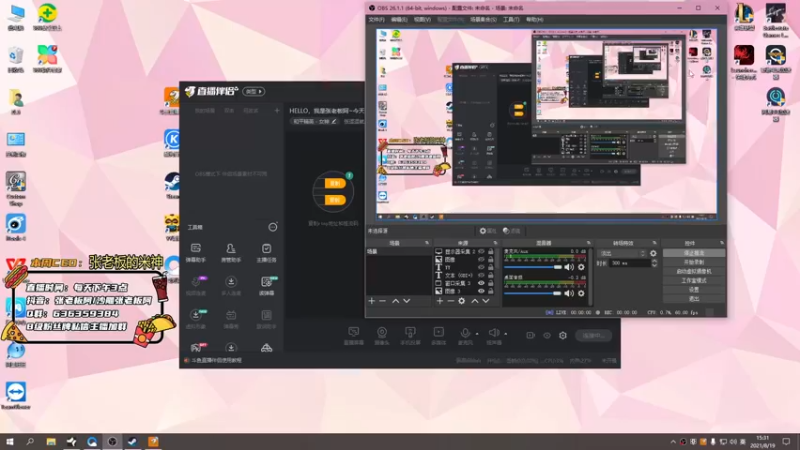Select the screen capture icon in live companion bottom bar
The height and width of the screenshot is (450, 800).
[354, 335]
